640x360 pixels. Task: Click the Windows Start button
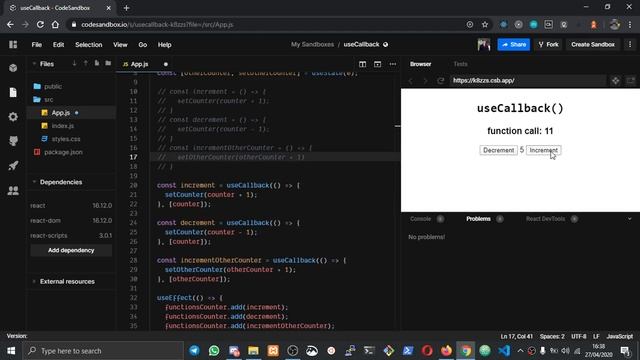11,351
